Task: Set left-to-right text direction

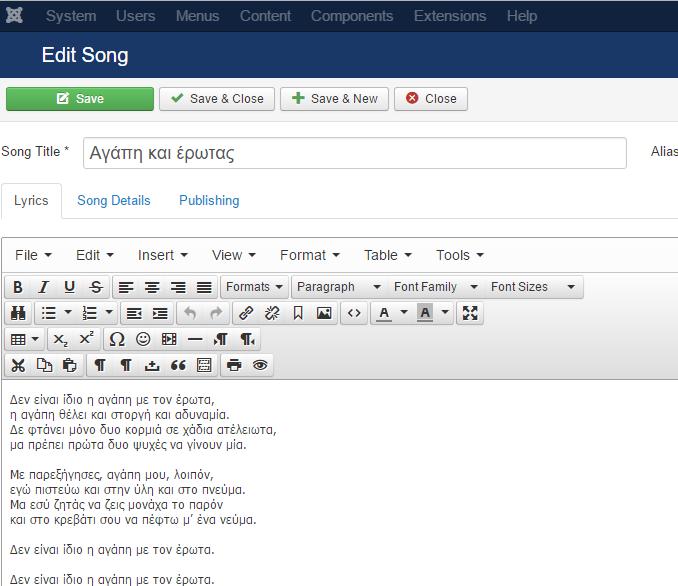Action: (221, 339)
